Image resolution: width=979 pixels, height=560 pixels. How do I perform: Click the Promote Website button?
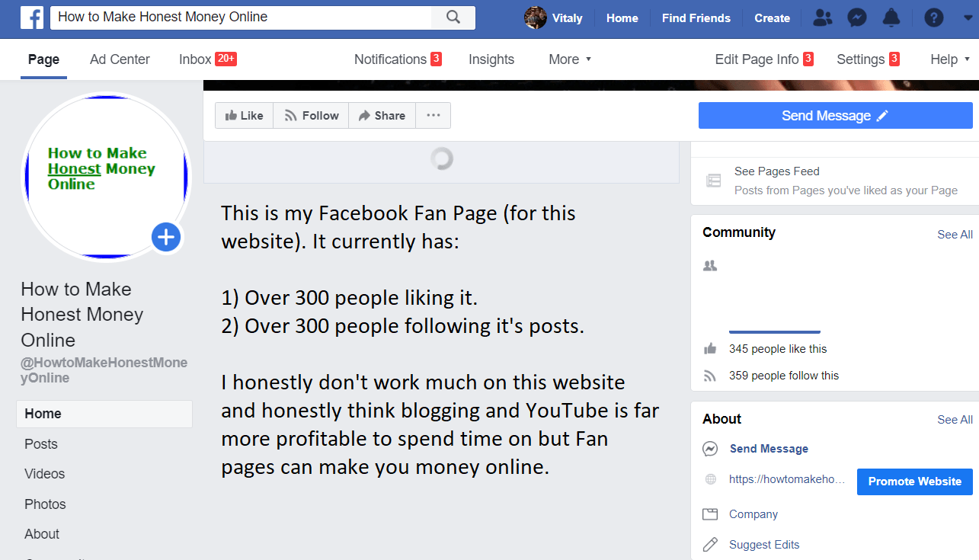915,482
